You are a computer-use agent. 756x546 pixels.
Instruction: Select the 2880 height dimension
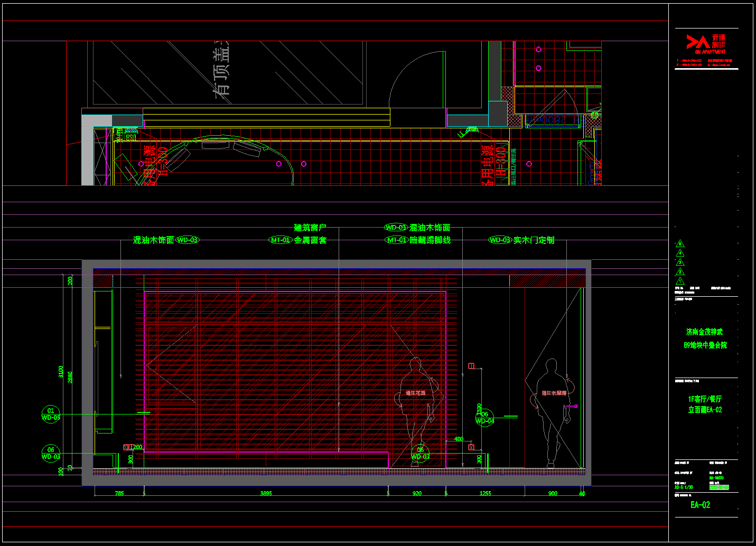tap(71, 378)
